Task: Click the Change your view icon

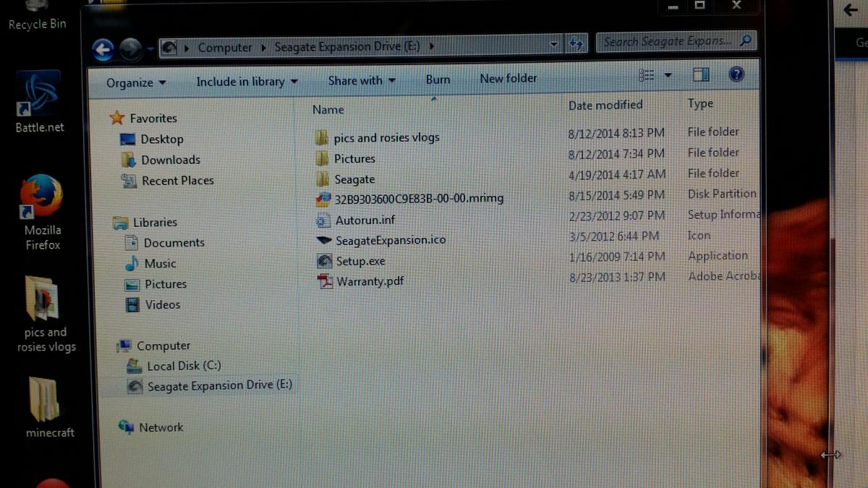Action: coord(647,75)
